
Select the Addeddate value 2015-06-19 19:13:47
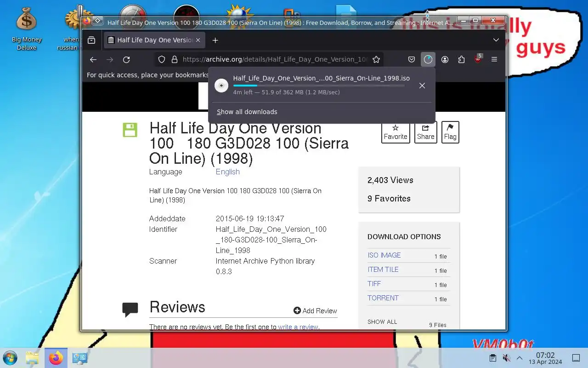click(x=250, y=218)
